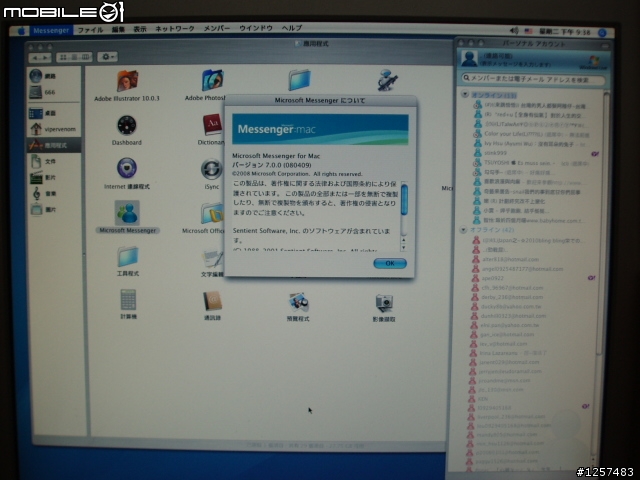The width and height of the screenshot is (640, 480).
Task: Open the Dictionary application icon
Action: pos(213,124)
